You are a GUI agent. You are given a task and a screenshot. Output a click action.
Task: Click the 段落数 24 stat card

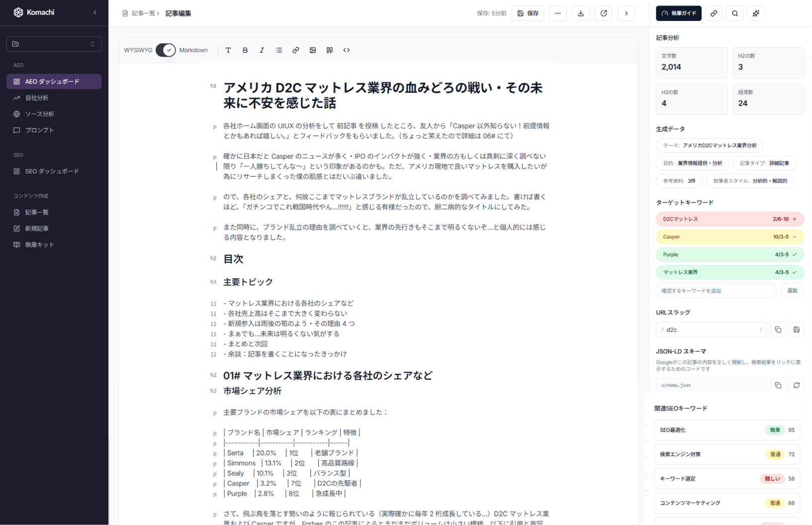tap(768, 99)
